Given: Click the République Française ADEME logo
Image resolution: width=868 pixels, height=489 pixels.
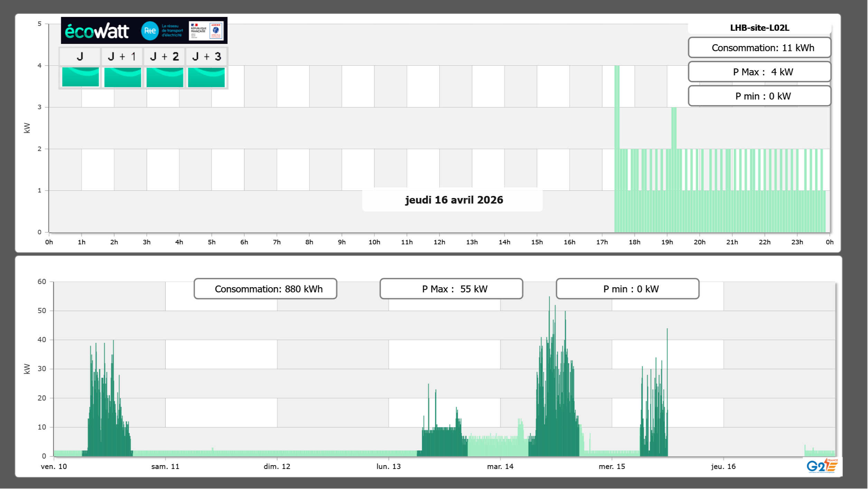Looking at the screenshot, I should (206, 31).
